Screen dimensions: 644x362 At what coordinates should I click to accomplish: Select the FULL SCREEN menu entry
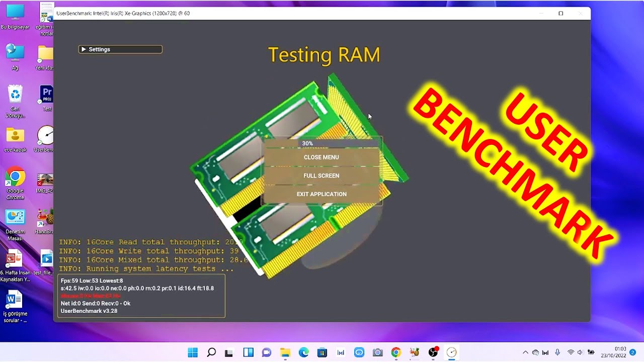point(321,175)
